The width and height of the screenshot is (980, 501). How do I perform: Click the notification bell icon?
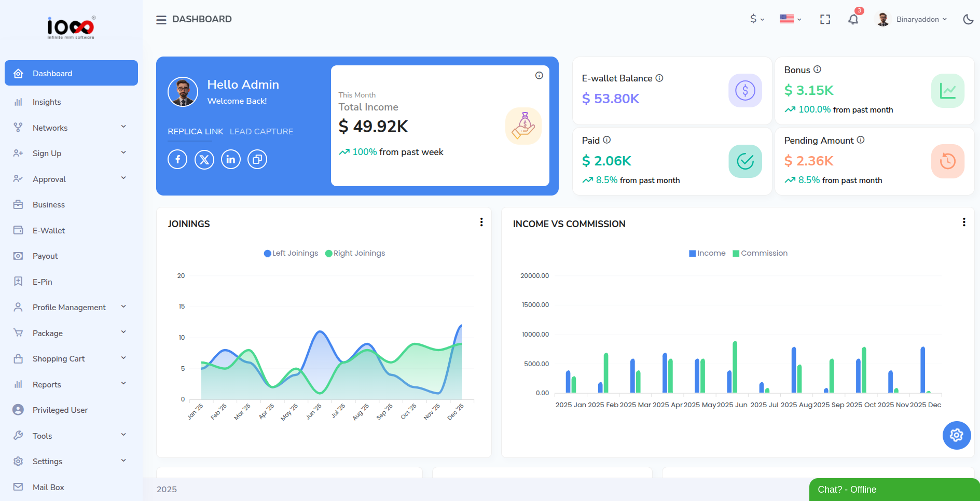pos(853,19)
